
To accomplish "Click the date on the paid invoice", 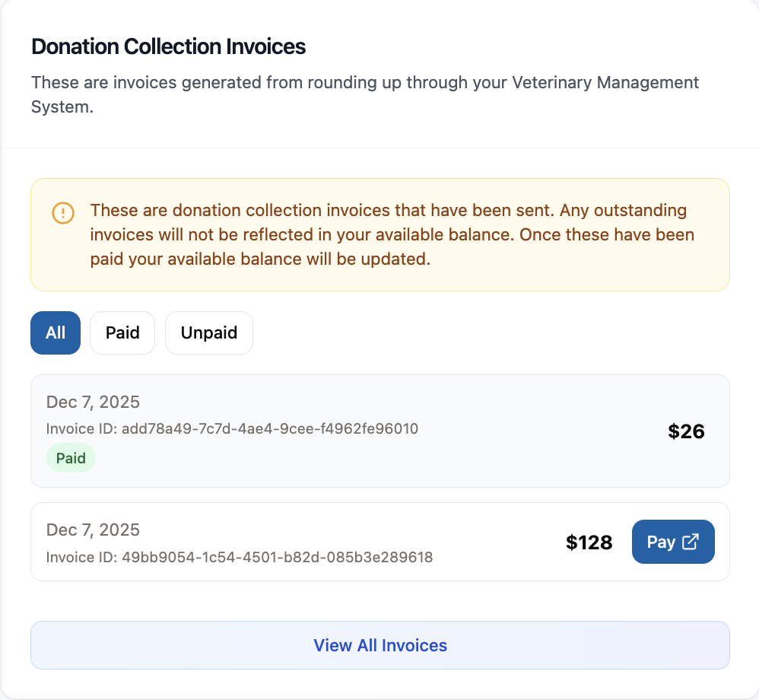I will [93, 402].
